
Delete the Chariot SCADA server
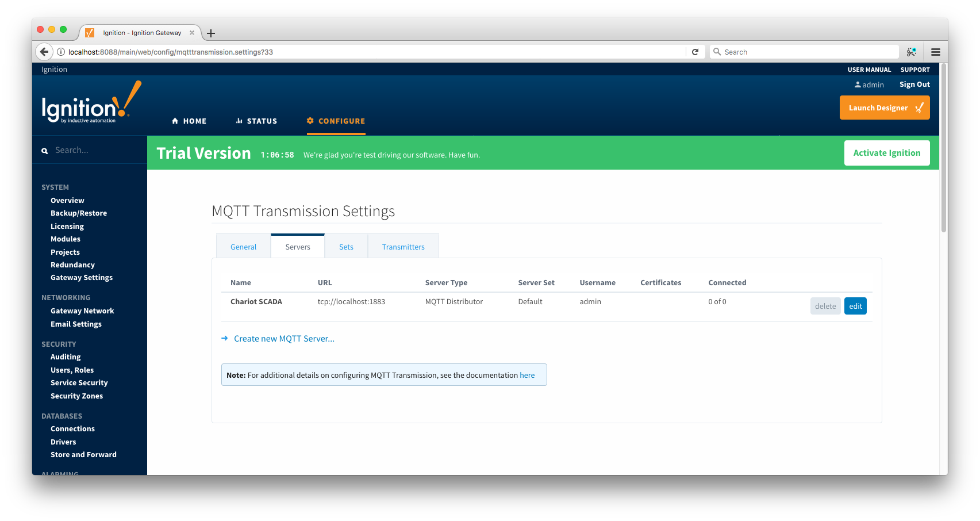[825, 306]
